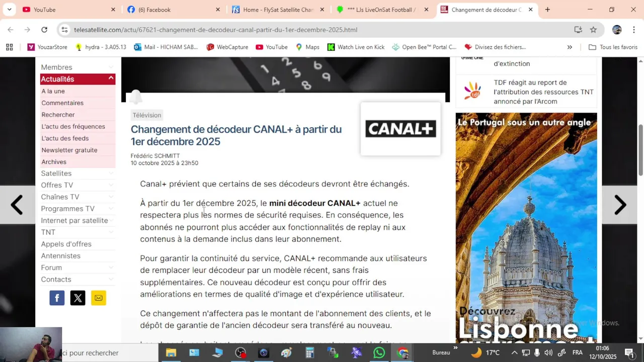Screen dimensions: 644x362
Task: Close the Facebook tab
Action: 217,10
